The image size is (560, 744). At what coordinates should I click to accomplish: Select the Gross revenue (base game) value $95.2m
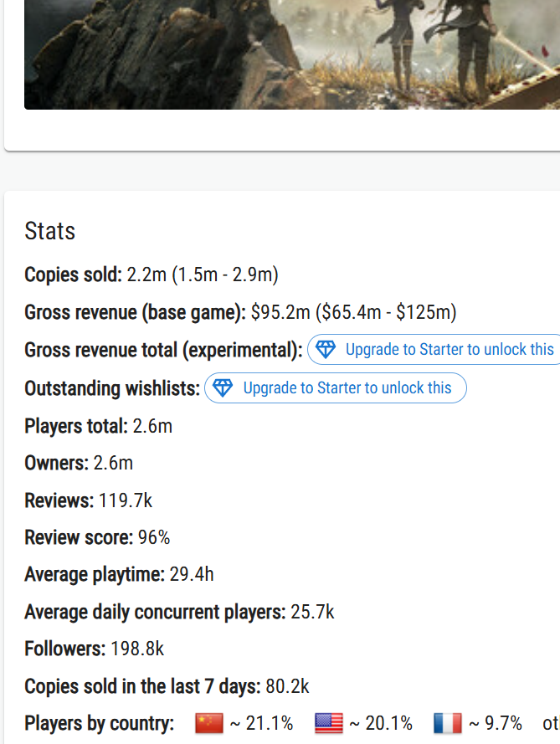click(280, 312)
